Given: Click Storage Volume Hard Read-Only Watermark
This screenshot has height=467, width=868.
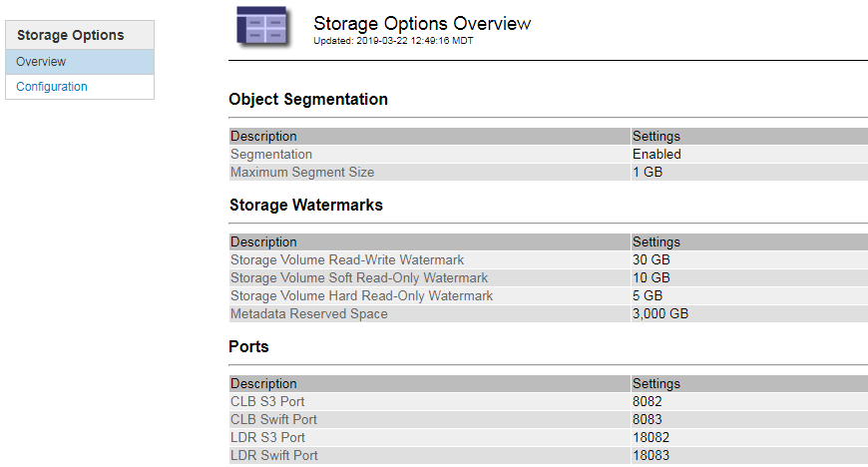Looking at the screenshot, I should (361, 296).
